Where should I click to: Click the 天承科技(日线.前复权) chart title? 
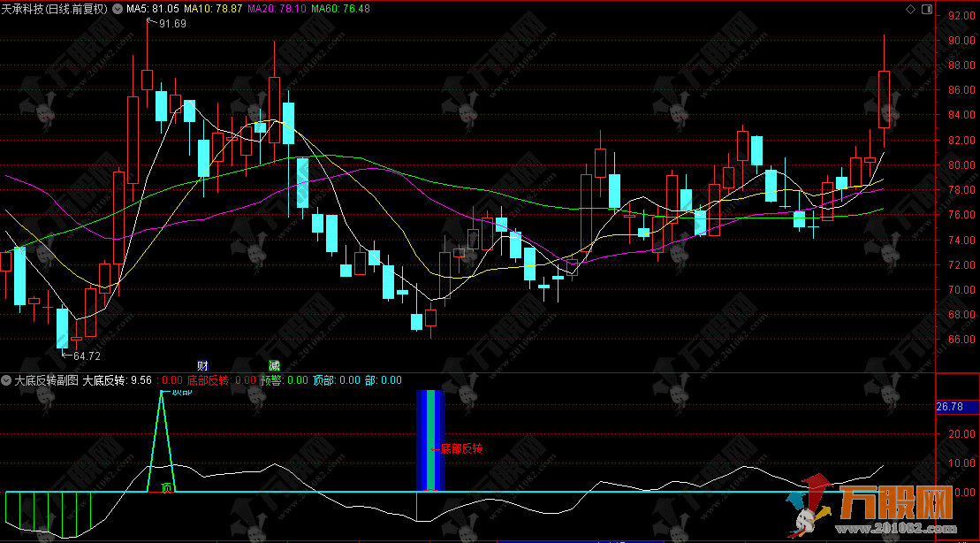click(x=55, y=10)
